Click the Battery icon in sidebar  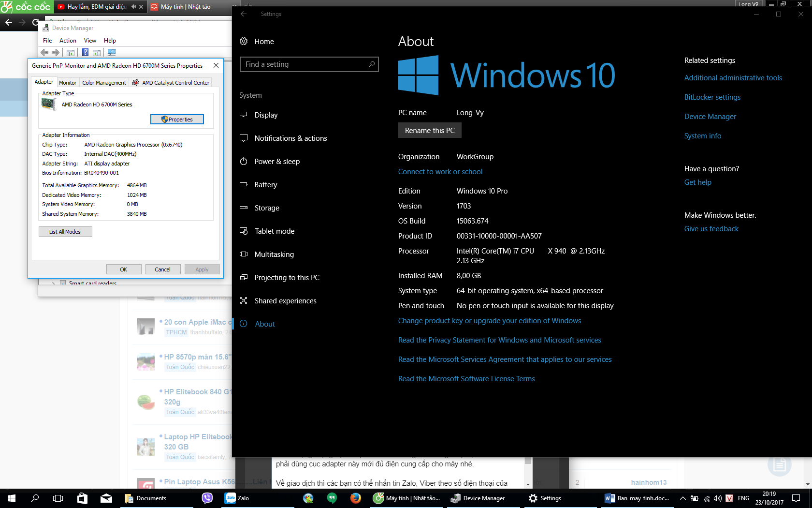point(244,185)
